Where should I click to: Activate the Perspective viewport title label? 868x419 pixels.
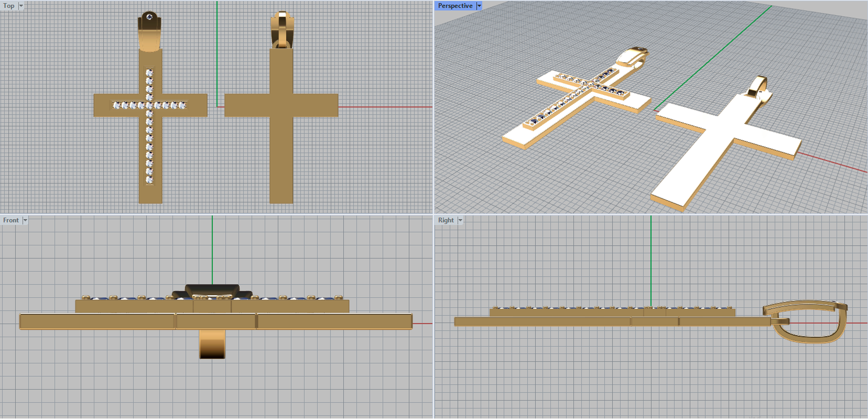(x=455, y=6)
